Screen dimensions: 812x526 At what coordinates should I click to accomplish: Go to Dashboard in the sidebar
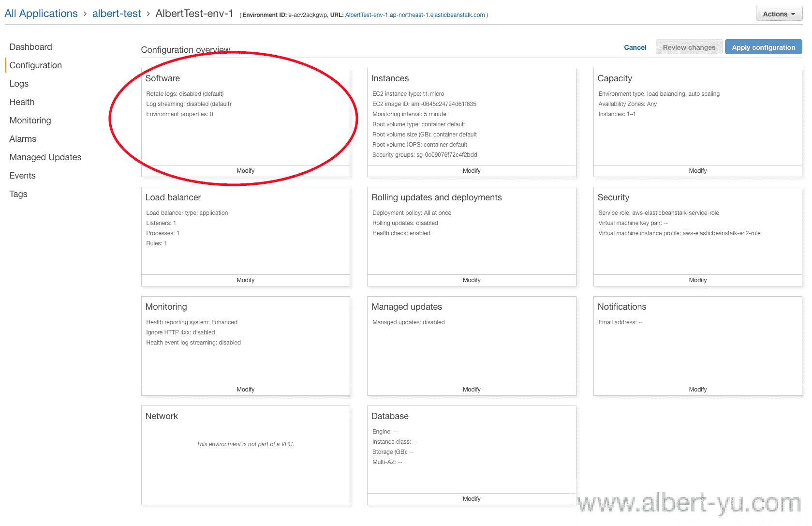pyautogui.click(x=31, y=47)
